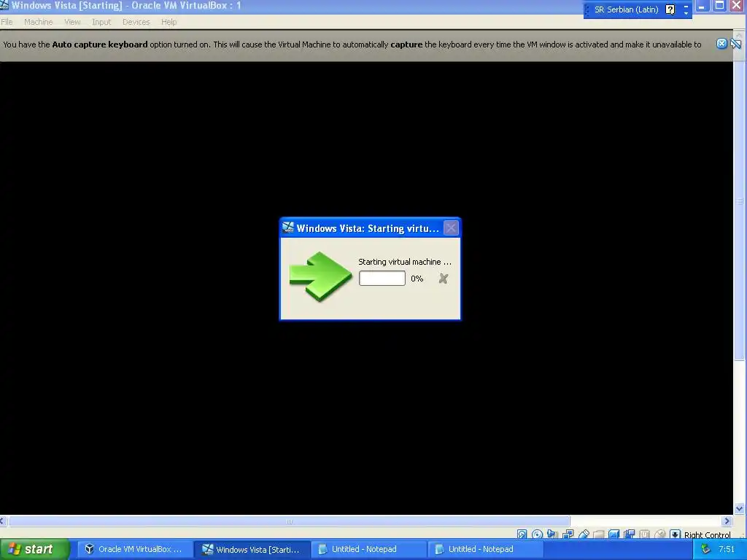The width and height of the screenshot is (747, 560).
Task: Click the 0% startup progress bar
Action: click(x=382, y=278)
